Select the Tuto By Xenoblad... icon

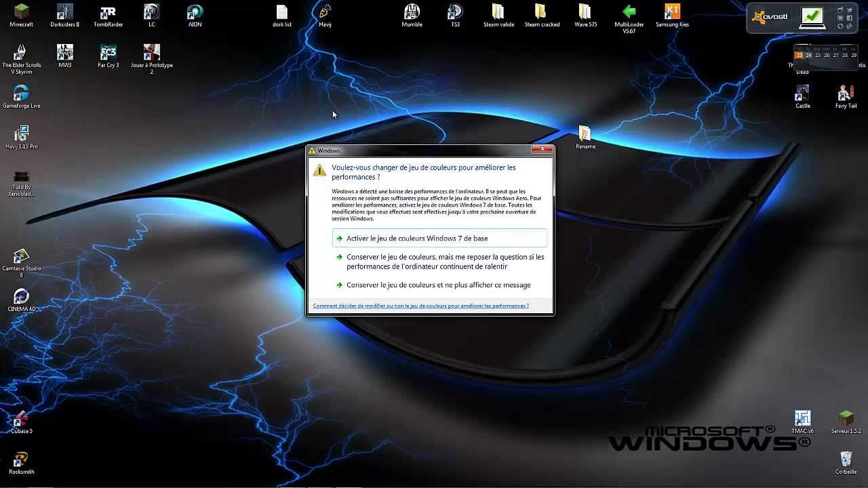[21, 184]
